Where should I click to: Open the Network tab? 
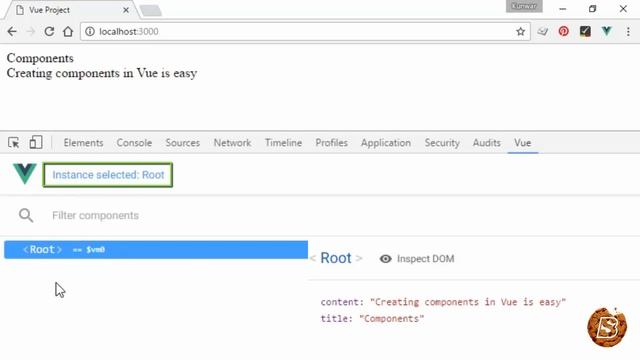[x=232, y=143]
